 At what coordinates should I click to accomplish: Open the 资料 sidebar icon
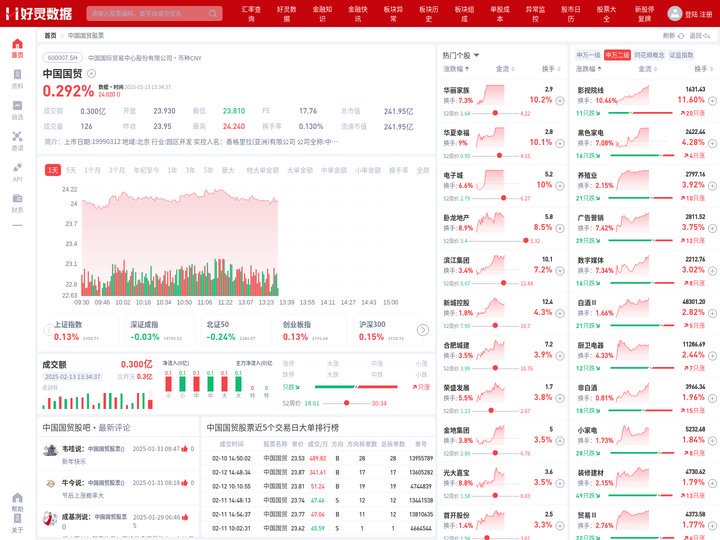point(17,79)
